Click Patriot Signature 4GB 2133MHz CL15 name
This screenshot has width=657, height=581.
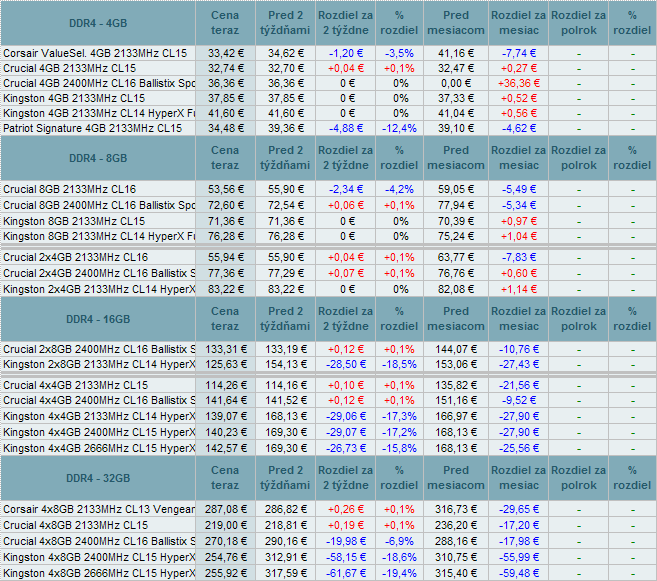point(93,128)
